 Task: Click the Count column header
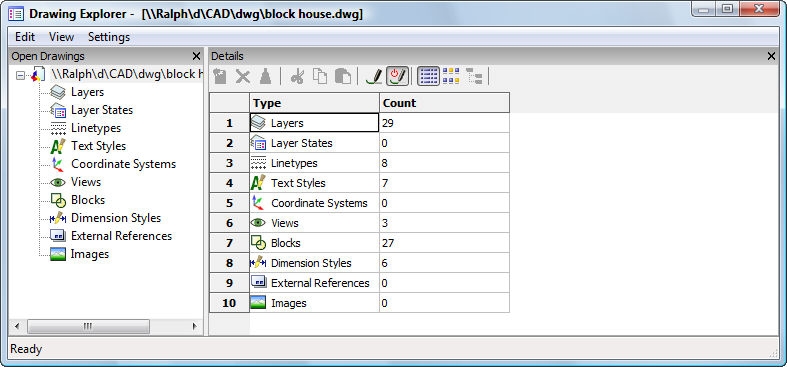pos(444,103)
